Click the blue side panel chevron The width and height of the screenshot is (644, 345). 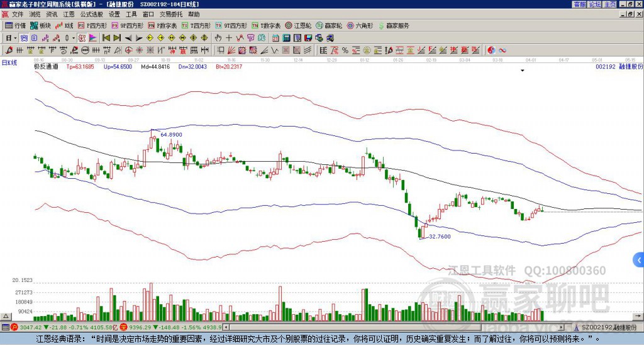(x=639, y=260)
